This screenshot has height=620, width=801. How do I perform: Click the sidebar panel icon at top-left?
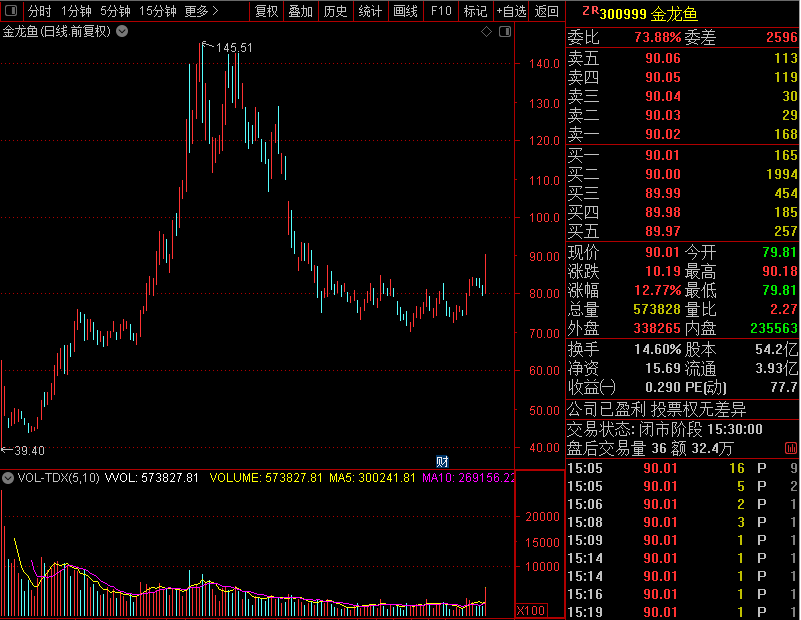click(x=11, y=11)
